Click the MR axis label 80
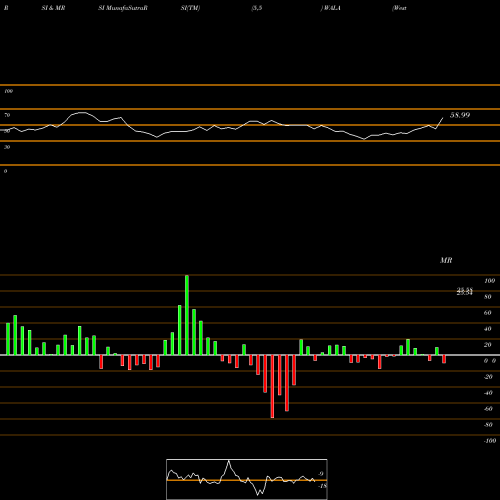The width and height of the screenshot is (500, 500). coord(488,297)
